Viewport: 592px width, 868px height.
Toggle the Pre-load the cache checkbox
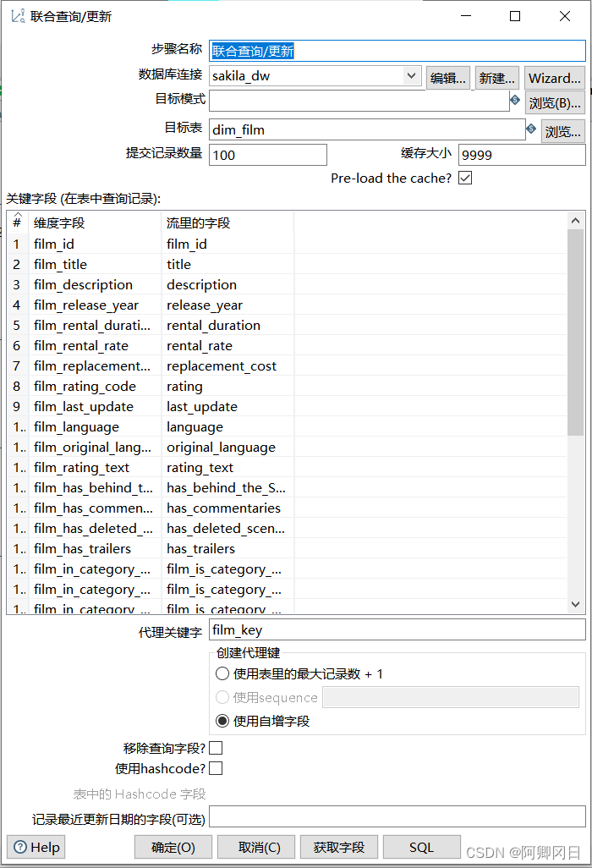pos(465,178)
